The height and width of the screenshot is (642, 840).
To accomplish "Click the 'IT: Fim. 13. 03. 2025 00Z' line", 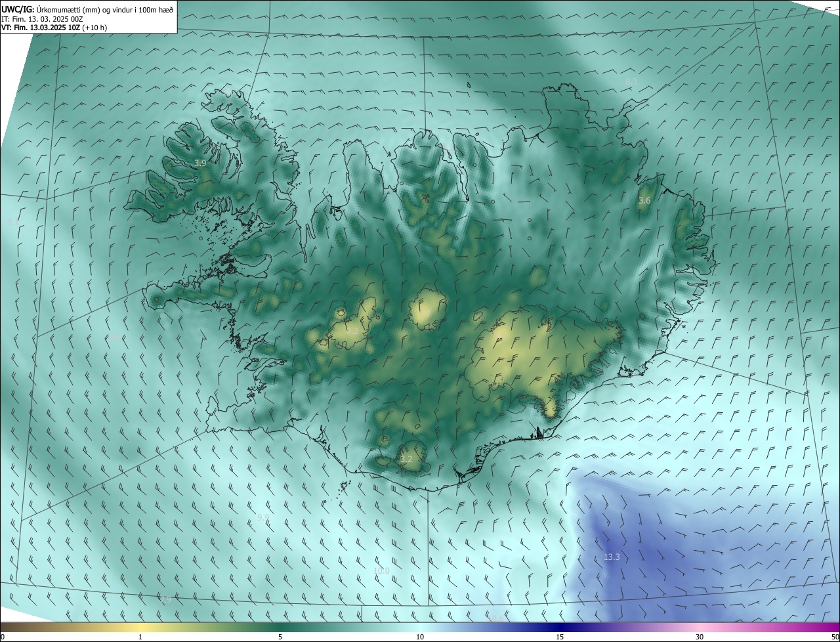I will click(41, 19).
